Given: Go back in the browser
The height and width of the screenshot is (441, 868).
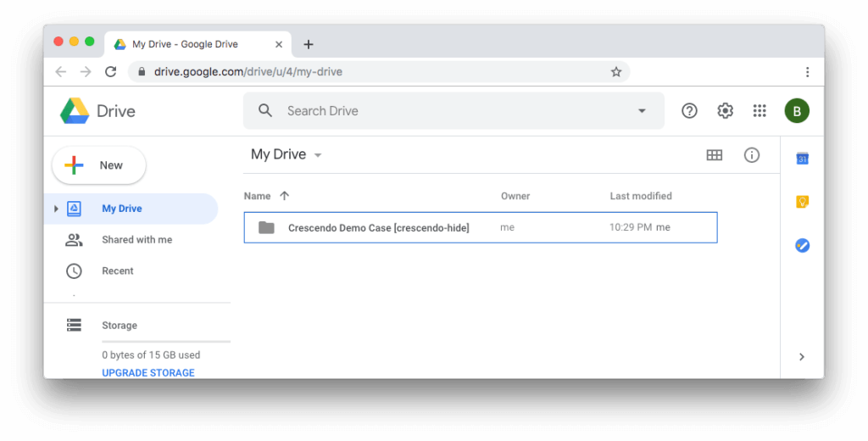Looking at the screenshot, I should [61, 71].
